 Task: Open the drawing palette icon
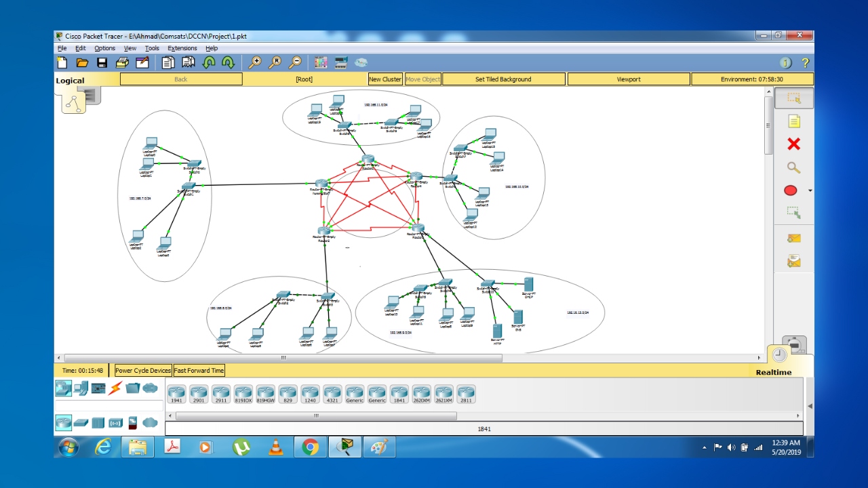(x=321, y=62)
